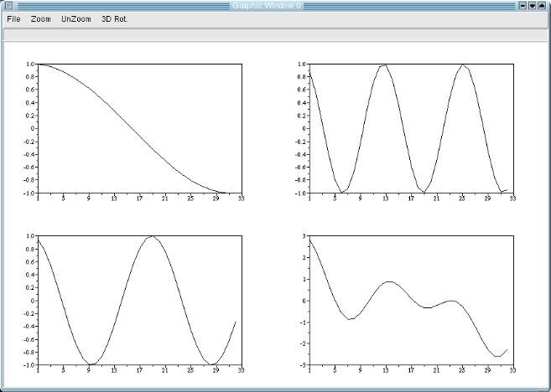Minimize Graphic Window 0
The height and width of the screenshot is (392, 551).
pyautogui.click(x=523, y=5)
